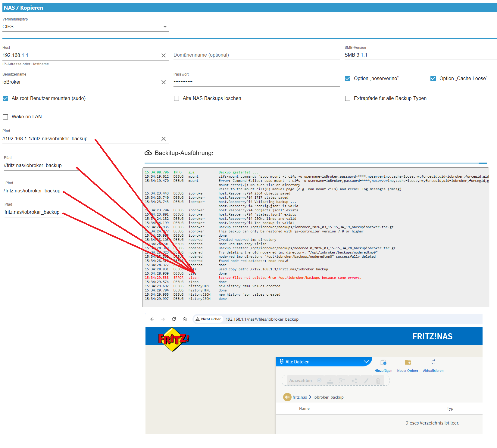Click the orange back arrow beside fritz.nas
Image resolution: width=497 pixels, height=448 pixels.
click(287, 397)
